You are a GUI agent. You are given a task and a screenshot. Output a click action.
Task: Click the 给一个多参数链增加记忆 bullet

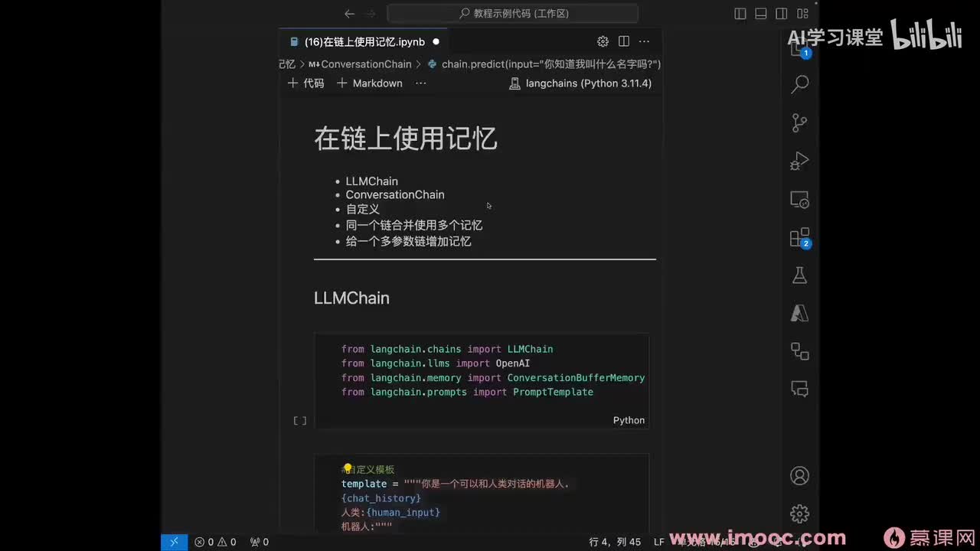coord(409,241)
